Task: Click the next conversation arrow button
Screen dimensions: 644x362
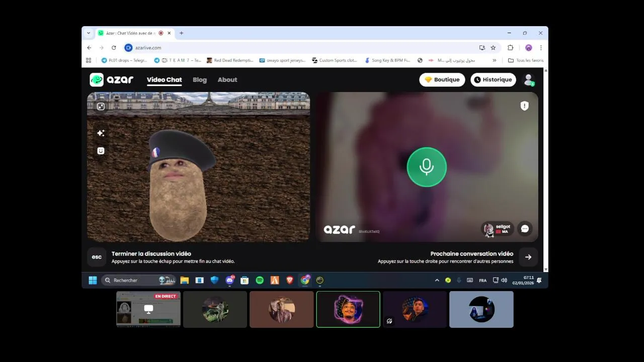Action: pyautogui.click(x=528, y=257)
